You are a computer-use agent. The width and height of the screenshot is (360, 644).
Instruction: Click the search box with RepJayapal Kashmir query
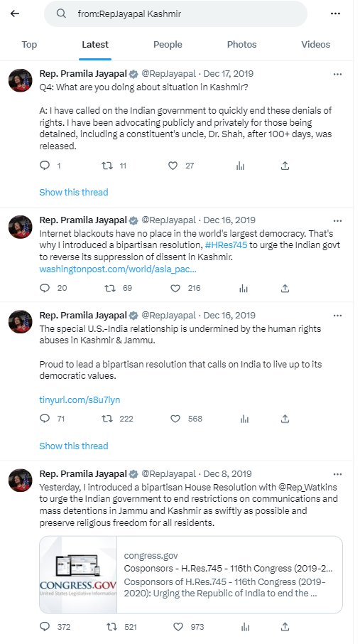[x=175, y=14]
